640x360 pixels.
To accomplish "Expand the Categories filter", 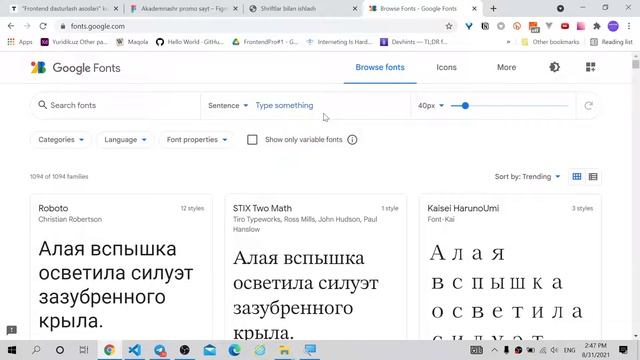I will click(61, 140).
